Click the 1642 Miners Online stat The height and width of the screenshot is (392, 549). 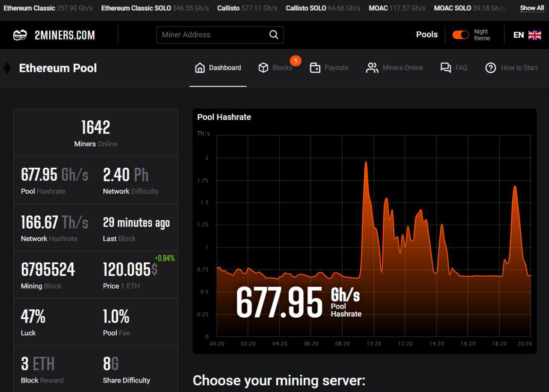pyautogui.click(x=96, y=133)
